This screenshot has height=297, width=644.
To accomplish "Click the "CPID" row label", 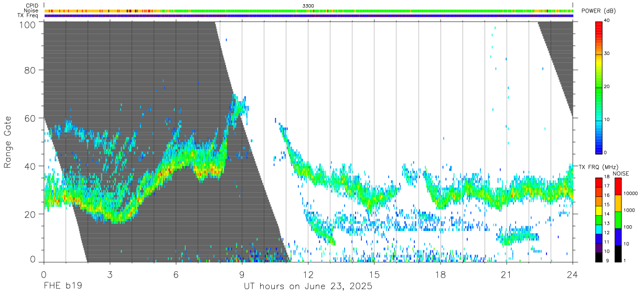I will tap(32, 5).
